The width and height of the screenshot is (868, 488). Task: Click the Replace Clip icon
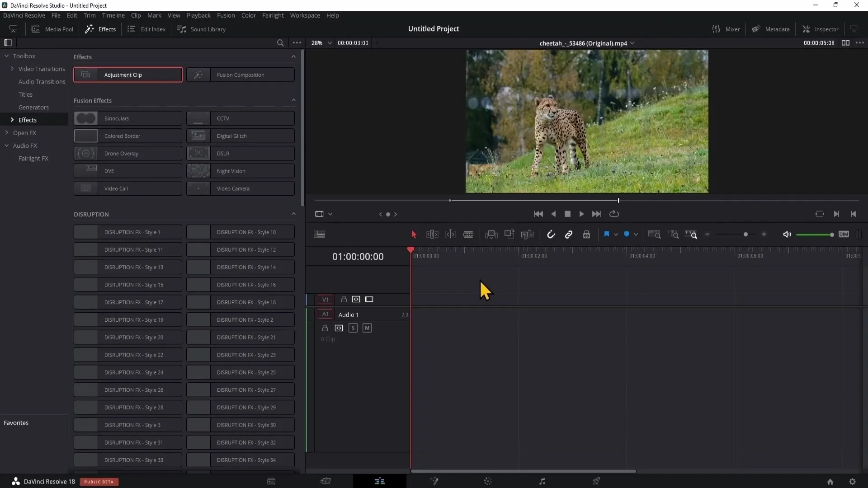click(x=528, y=235)
